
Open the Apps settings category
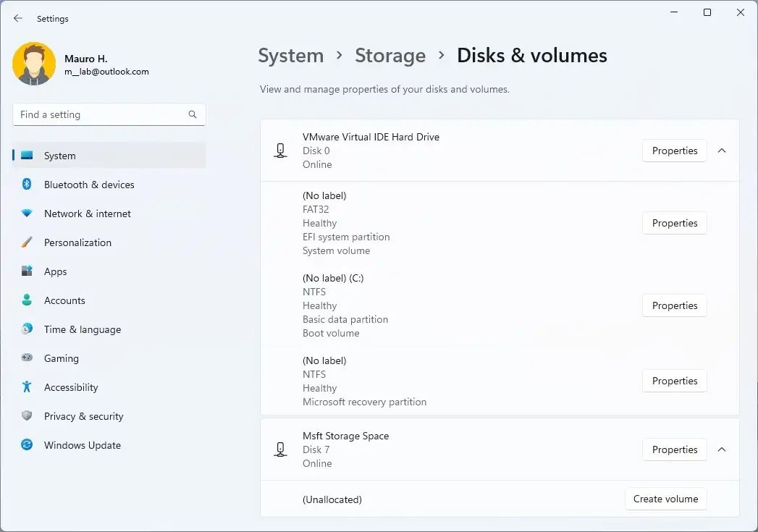55,271
